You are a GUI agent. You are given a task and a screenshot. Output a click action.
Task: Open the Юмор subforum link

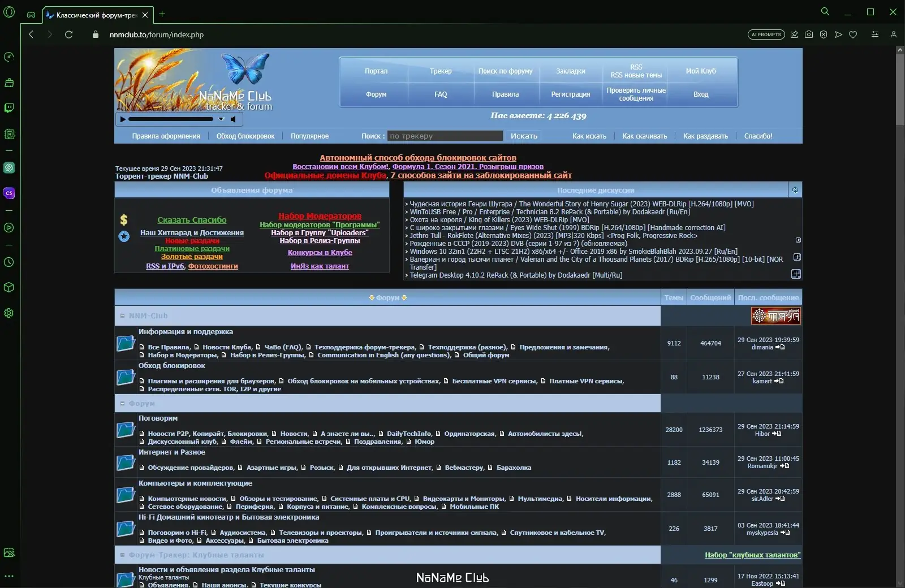tap(424, 442)
